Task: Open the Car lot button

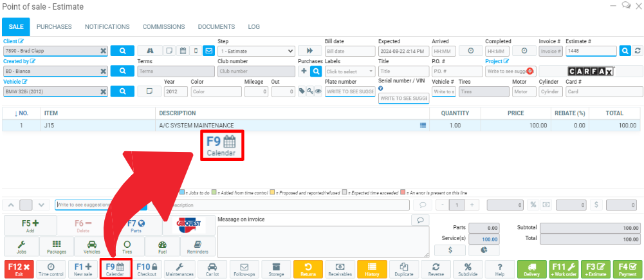Action: (212, 268)
